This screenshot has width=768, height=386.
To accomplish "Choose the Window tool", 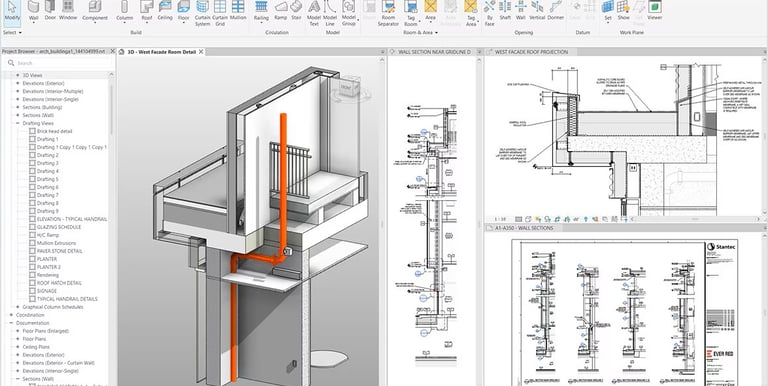I will pos(68,11).
